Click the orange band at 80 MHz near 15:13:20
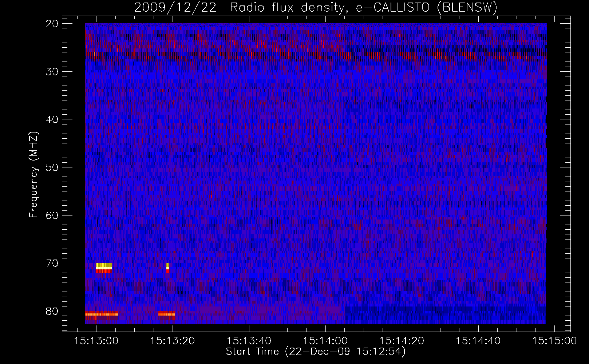 [167, 314]
